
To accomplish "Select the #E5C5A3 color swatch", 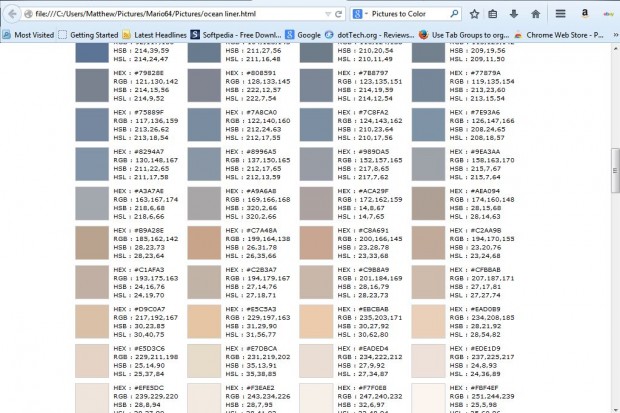I will tap(204, 322).
